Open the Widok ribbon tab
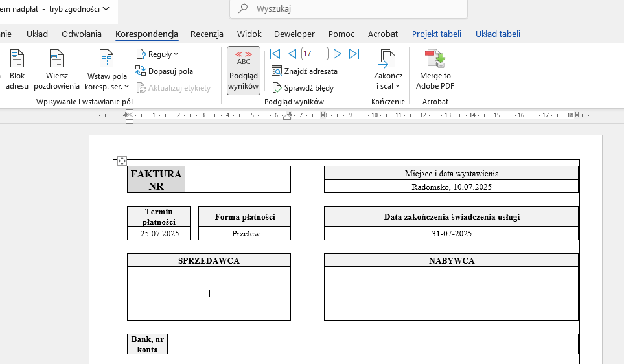This screenshot has height=364, width=624. [249, 34]
